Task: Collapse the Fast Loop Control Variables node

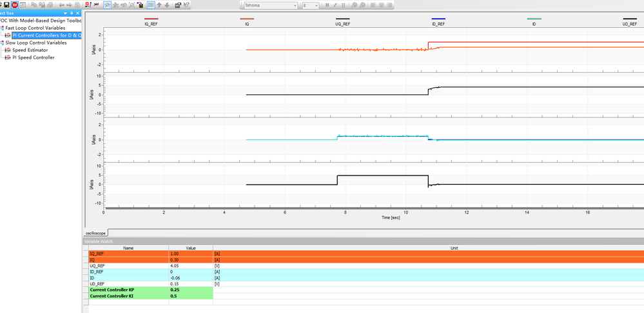Action: [2, 28]
